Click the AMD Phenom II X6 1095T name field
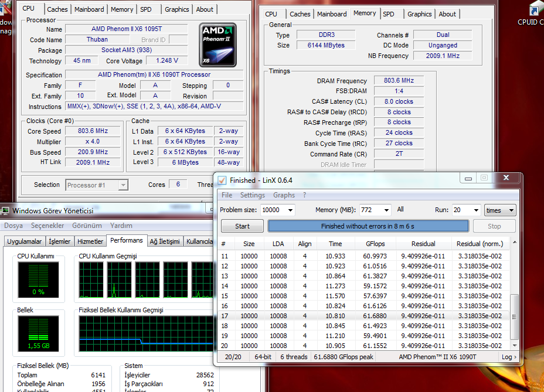This screenshot has width=544, height=392. coord(127,29)
